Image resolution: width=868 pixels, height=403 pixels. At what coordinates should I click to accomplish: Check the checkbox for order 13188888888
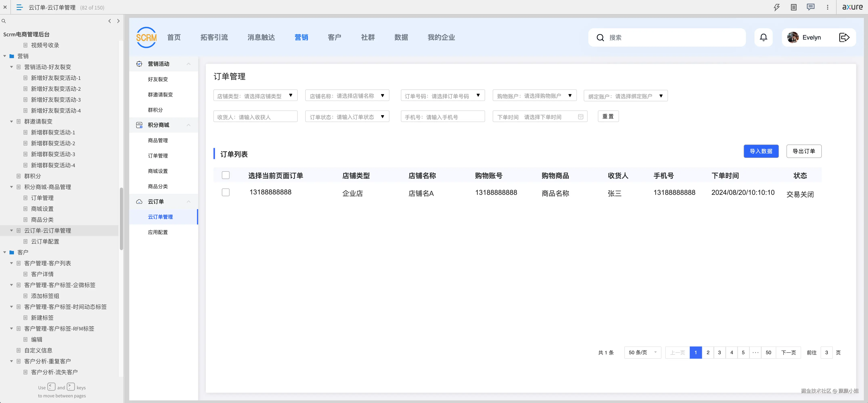pyautogui.click(x=225, y=192)
